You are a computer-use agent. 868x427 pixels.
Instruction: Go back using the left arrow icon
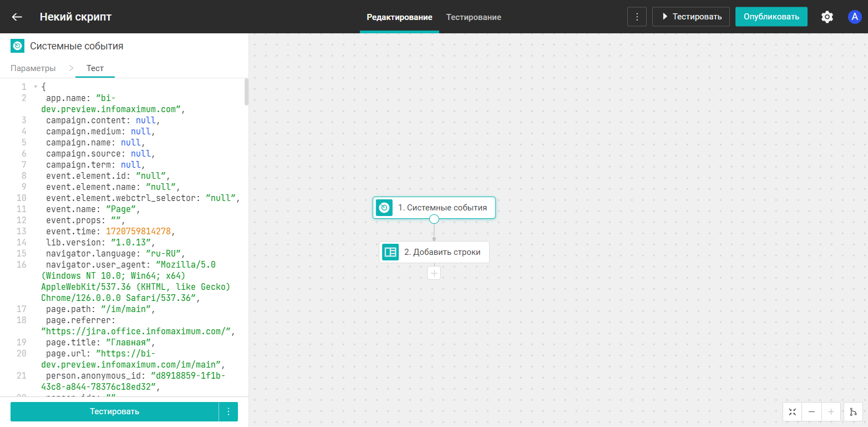click(x=17, y=17)
